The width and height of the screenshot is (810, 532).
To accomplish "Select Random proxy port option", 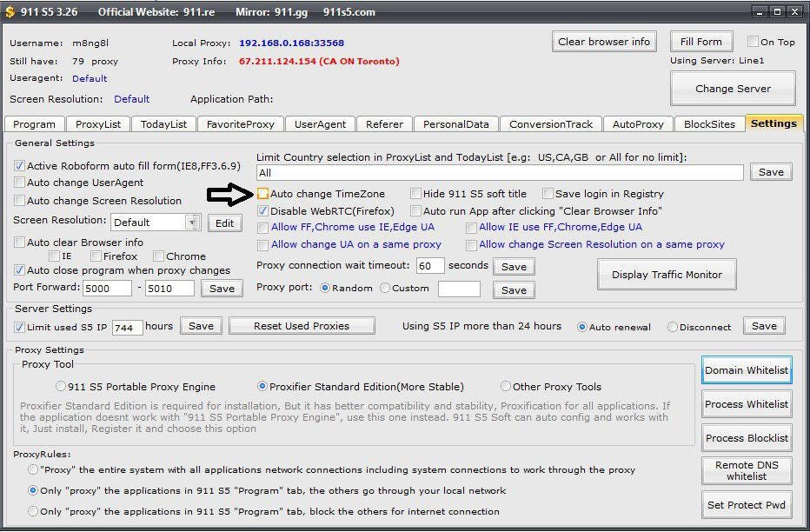I will click(325, 289).
